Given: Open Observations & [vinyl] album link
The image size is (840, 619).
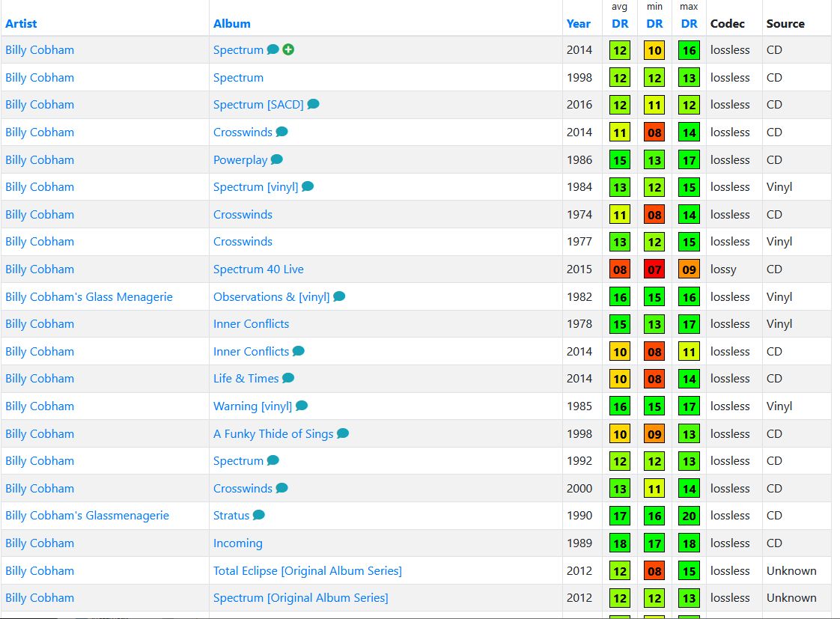Looking at the screenshot, I should [x=271, y=296].
